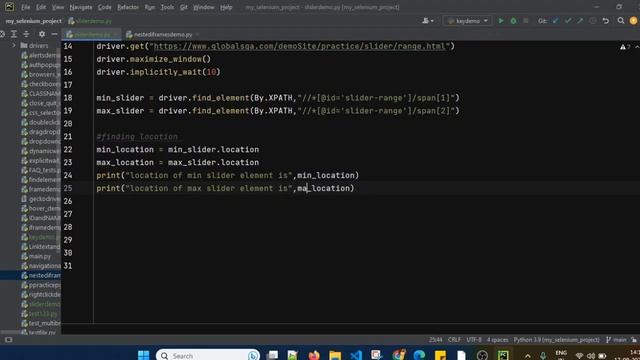The height and width of the screenshot is (360, 640).
Task: Open Firefox from the taskbar
Action: tap(314, 355)
